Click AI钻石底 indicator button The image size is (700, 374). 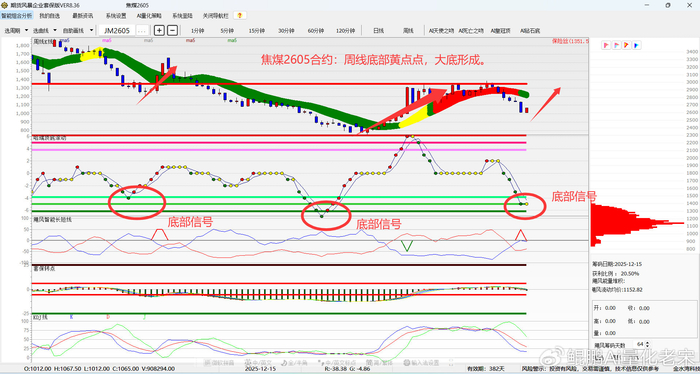pos(530,31)
